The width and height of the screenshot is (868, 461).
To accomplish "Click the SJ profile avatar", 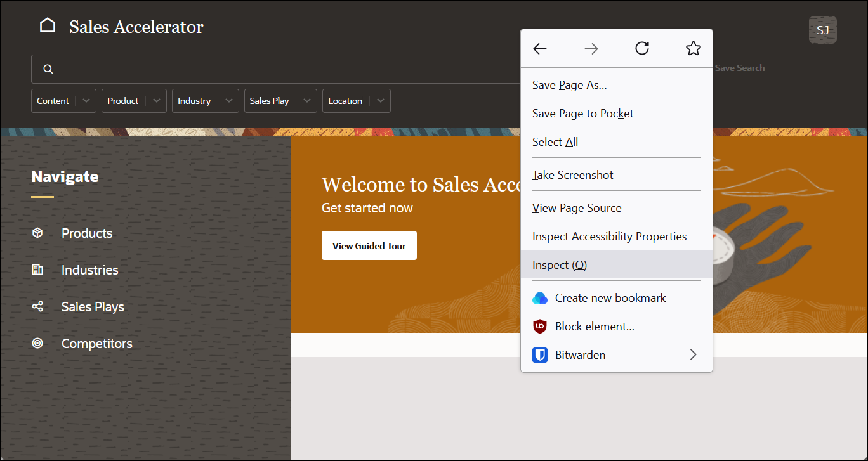I will pyautogui.click(x=822, y=29).
